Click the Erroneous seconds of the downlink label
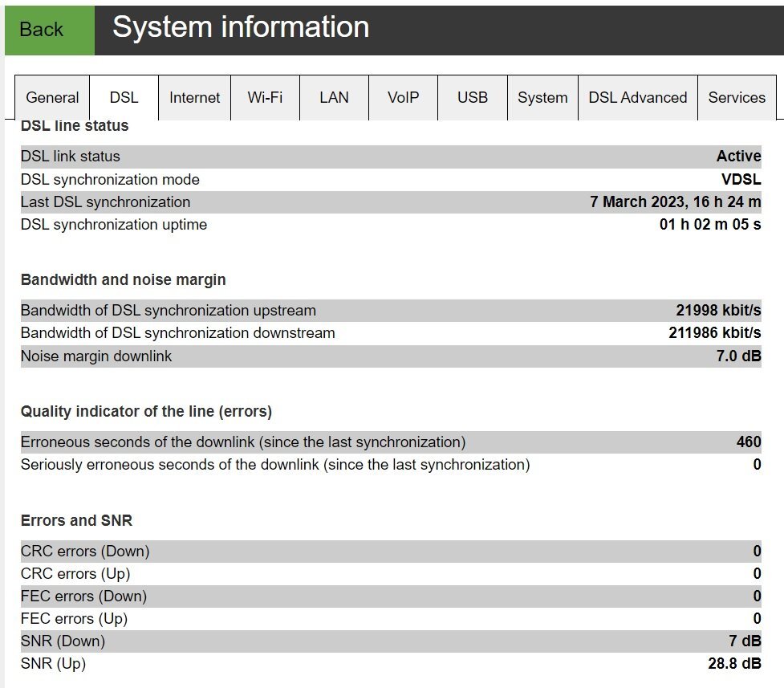This screenshot has width=784, height=688. (x=243, y=442)
